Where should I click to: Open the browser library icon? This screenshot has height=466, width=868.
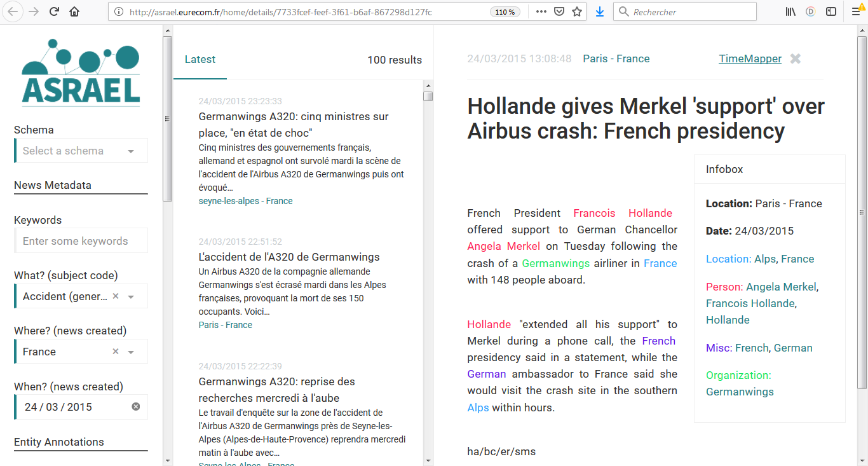(x=790, y=11)
